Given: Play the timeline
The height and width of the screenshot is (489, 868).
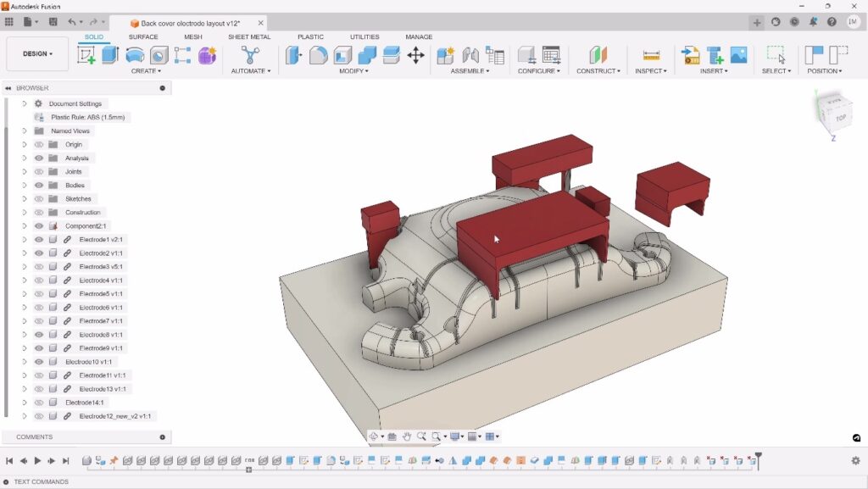Looking at the screenshot, I should [x=37, y=461].
